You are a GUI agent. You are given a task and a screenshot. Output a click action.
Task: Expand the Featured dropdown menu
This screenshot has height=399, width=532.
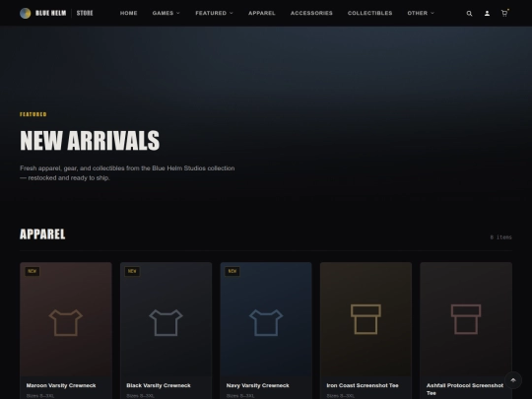click(x=214, y=13)
